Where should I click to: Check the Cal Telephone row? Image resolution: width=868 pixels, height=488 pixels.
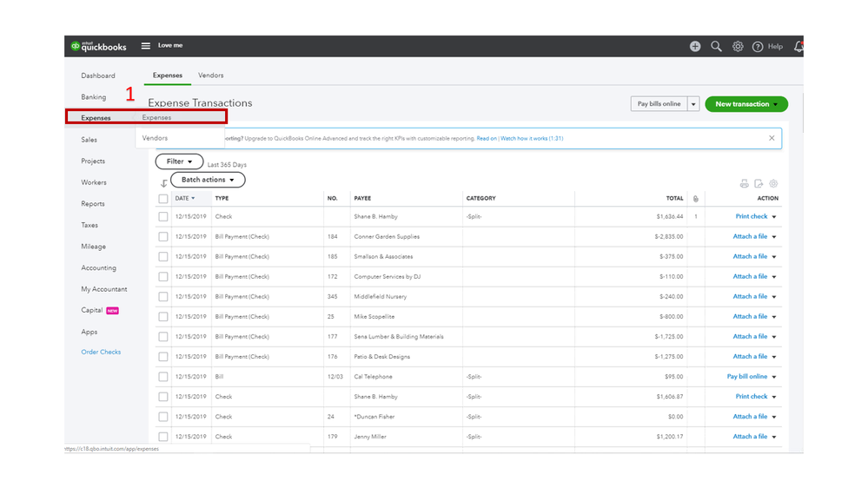tap(163, 377)
